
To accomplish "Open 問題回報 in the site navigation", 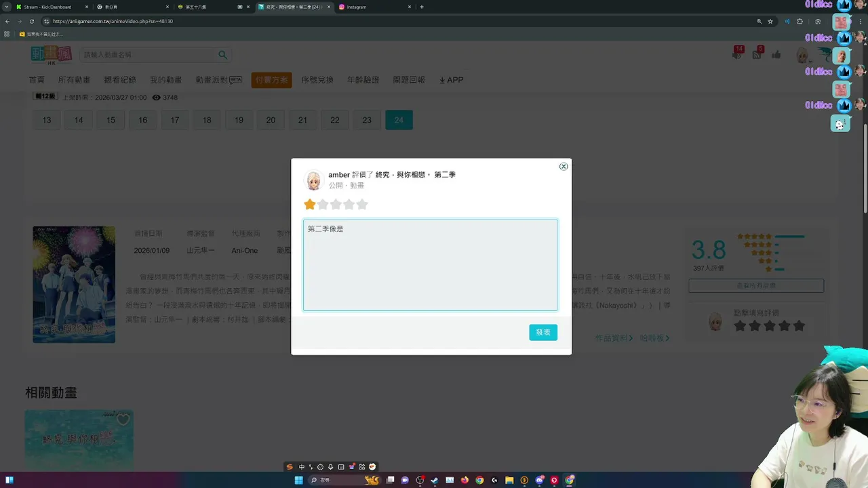I will [x=409, y=80].
